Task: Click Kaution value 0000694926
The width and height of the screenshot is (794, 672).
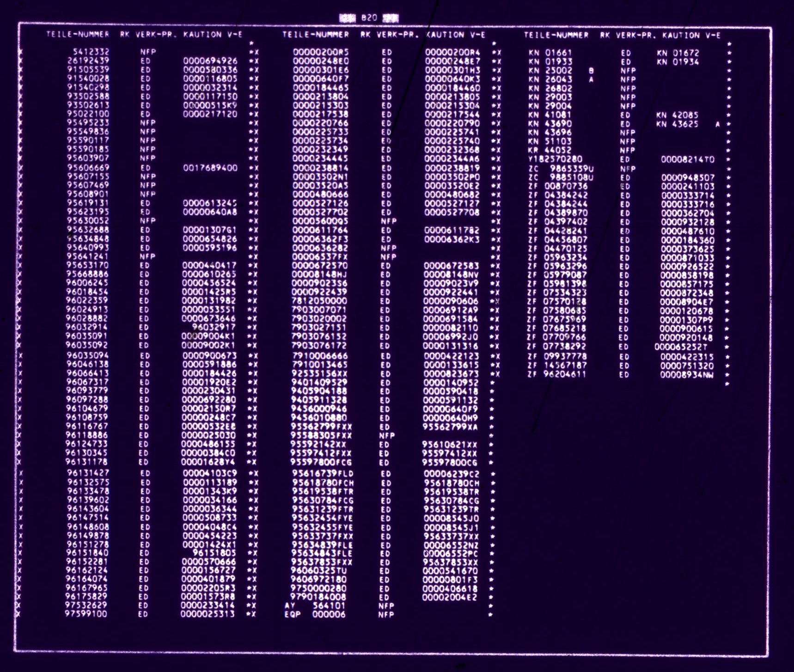Action: point(210,61)
